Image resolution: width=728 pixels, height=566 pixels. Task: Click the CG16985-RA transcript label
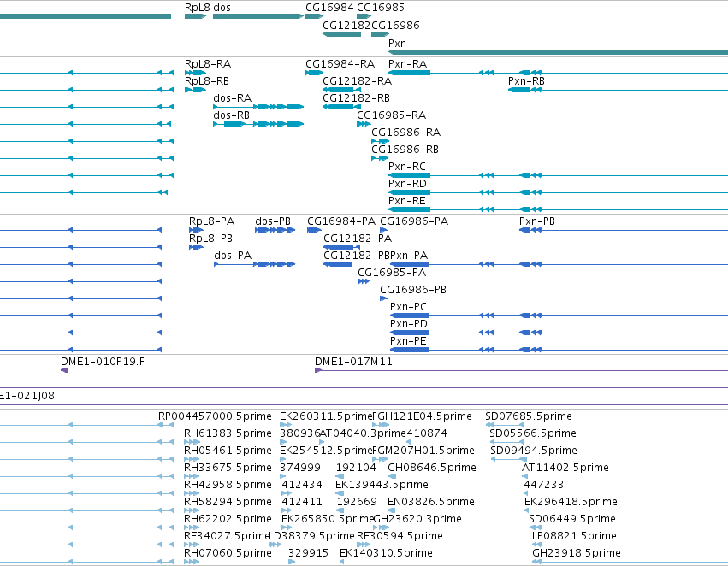[391, 115]
